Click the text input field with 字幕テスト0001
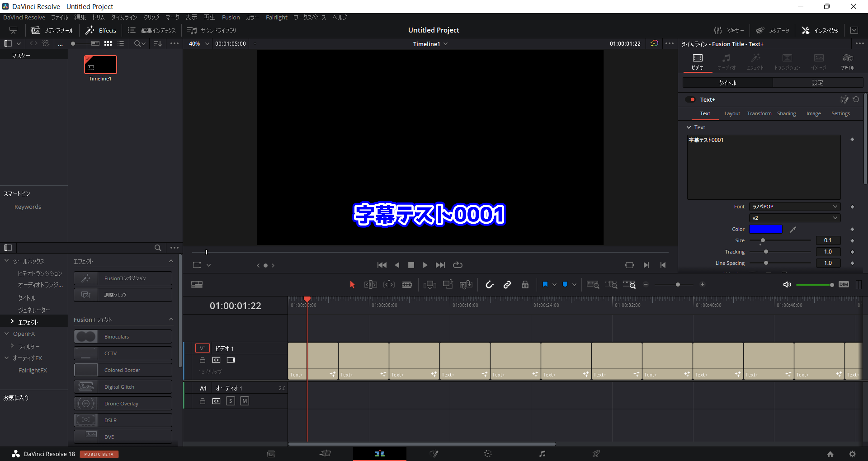 pos(764,167)
